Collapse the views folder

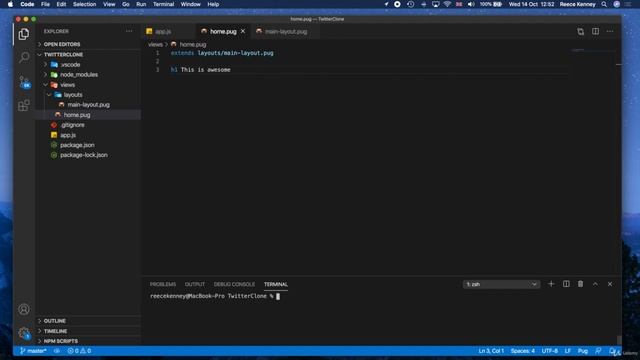point(67,85)
